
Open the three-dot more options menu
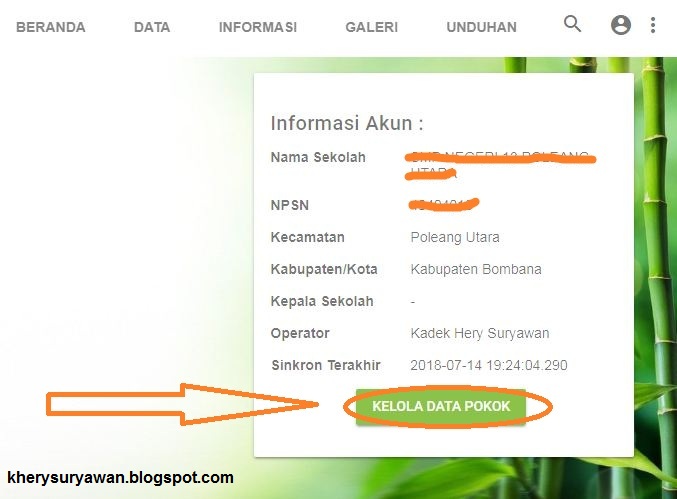coord(653,25)
